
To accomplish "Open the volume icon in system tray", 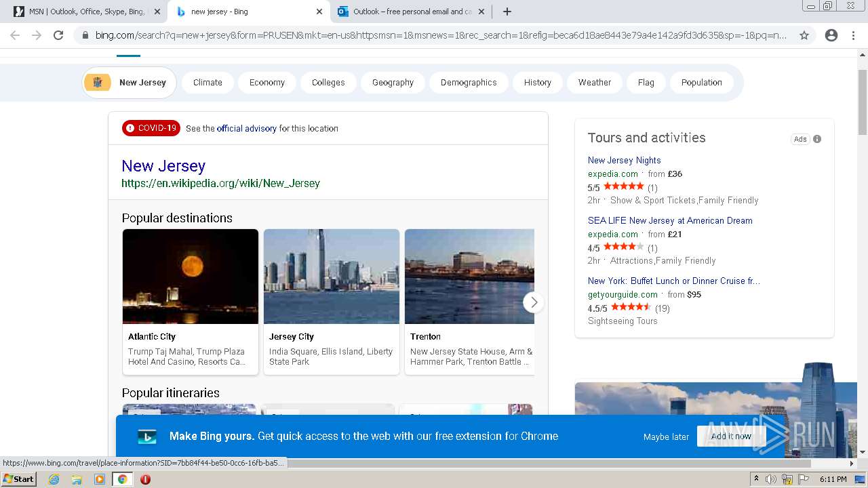I will click(x=772, y=479).
